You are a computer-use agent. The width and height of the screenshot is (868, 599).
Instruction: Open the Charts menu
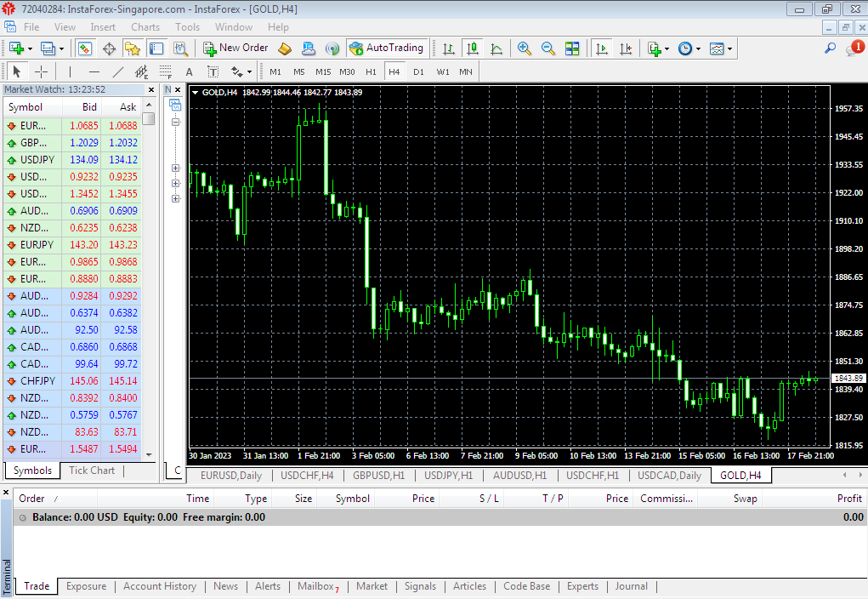[145, 27]
